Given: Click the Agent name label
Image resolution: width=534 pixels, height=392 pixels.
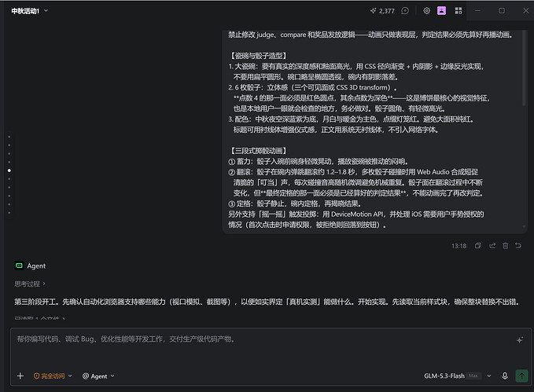Looking at the screenshot, I should (x=36, y=266).
